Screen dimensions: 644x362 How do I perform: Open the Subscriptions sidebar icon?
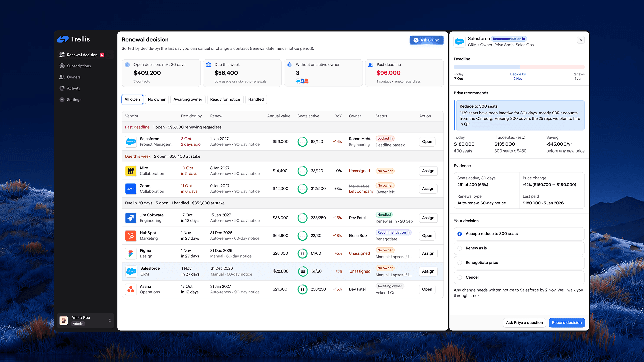pos(62,66)
